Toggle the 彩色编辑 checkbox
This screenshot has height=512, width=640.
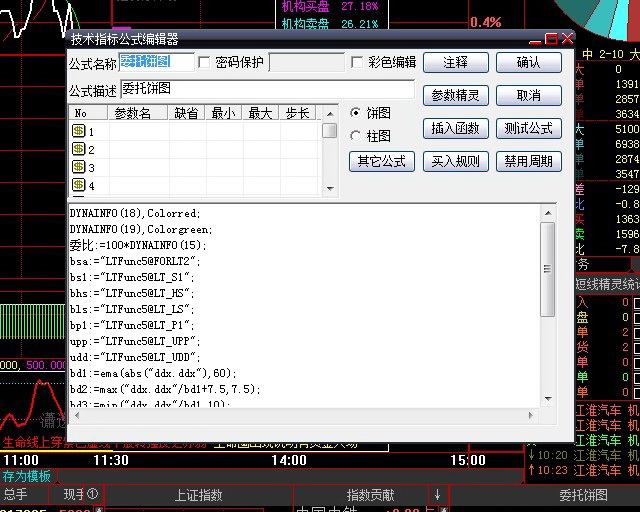pos(358,63)
